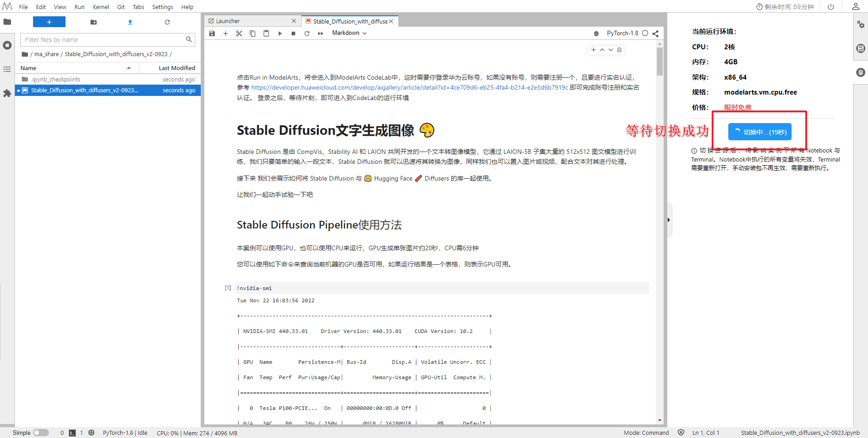Interrupt the kernel with stop icon
This screenshot has width=868, height=438.
pos(293,33)
